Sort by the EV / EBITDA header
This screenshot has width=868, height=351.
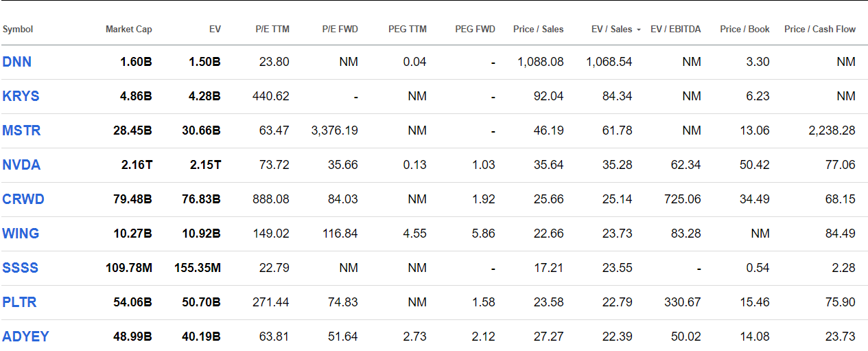[x=676, y=30]
